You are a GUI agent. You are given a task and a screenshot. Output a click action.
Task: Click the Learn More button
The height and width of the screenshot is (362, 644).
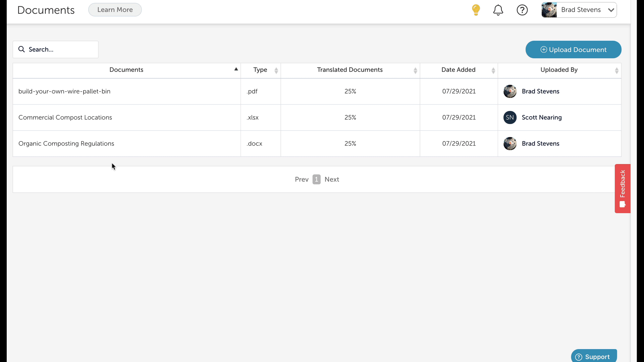[x=115, y=10]
